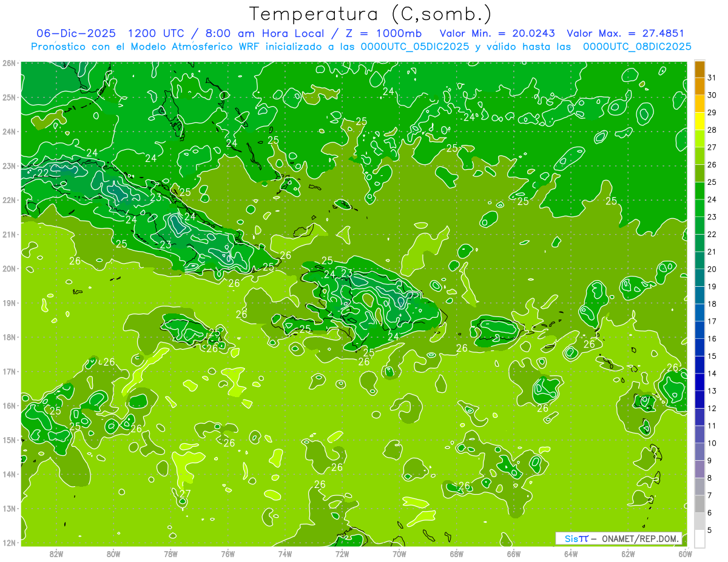Select the date text '06-Dic-2025 1200 UTC'
The width and height of the screenshot is (728, 562).
(x=110, y=33)
